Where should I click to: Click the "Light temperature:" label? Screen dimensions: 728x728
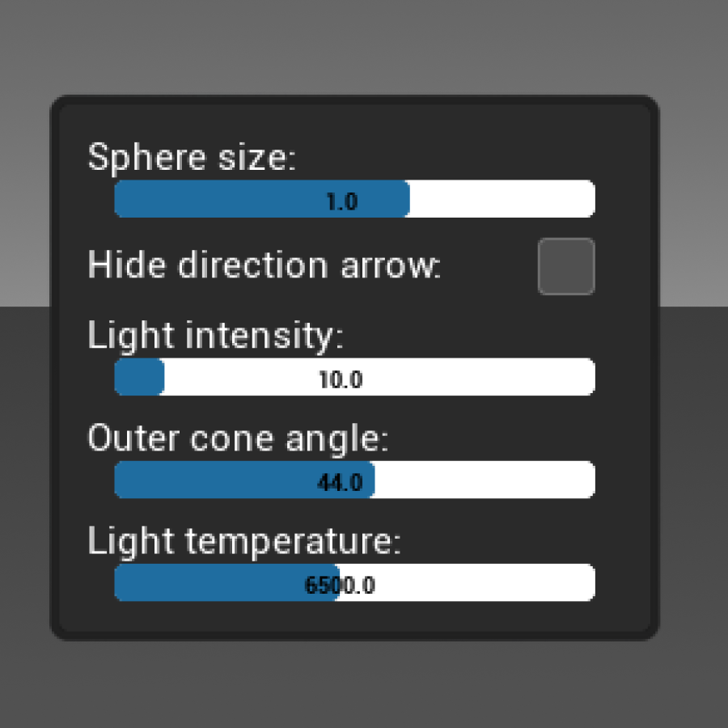pos(244,541)
